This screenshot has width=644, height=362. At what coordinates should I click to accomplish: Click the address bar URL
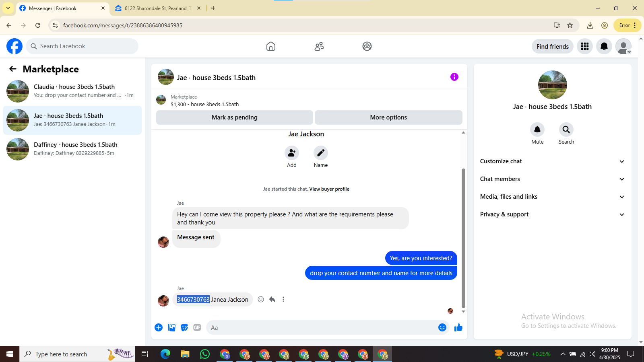click(123, 25)
